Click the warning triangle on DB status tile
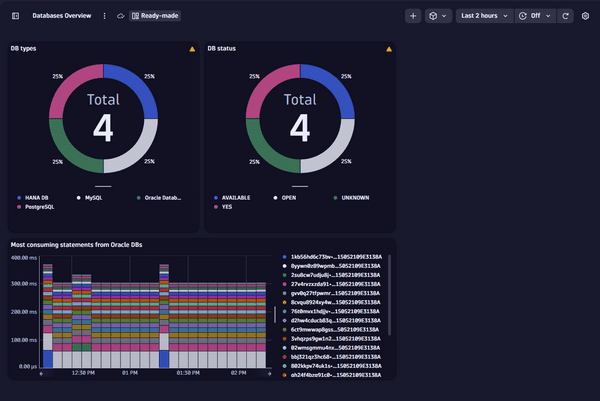The width and height of the screenshot is (600, 401). click(389, 49)
